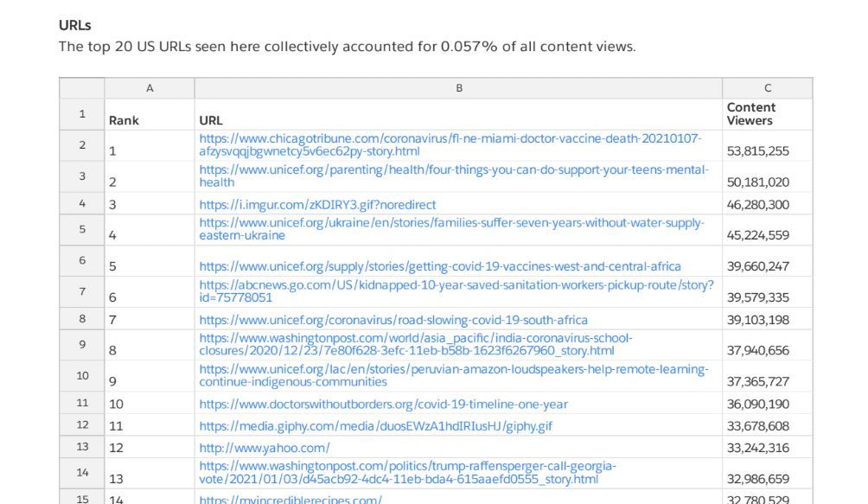The image size is (868, 504).
Task: Open the Washington Post India school closures link
Action: click(x=415, y=339)
